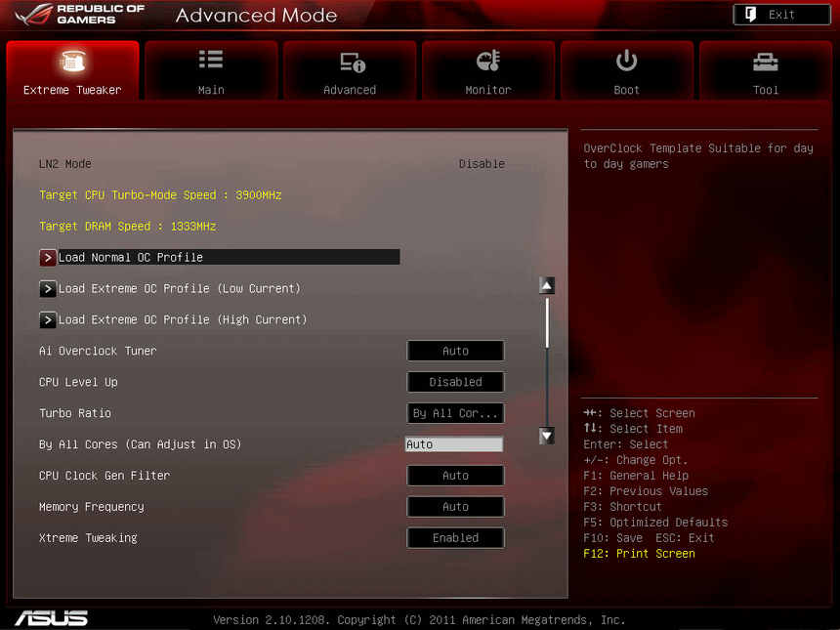Switch to the Main tab
The image size is (840, 630).
pyautogui.click(x=210, y=70)
